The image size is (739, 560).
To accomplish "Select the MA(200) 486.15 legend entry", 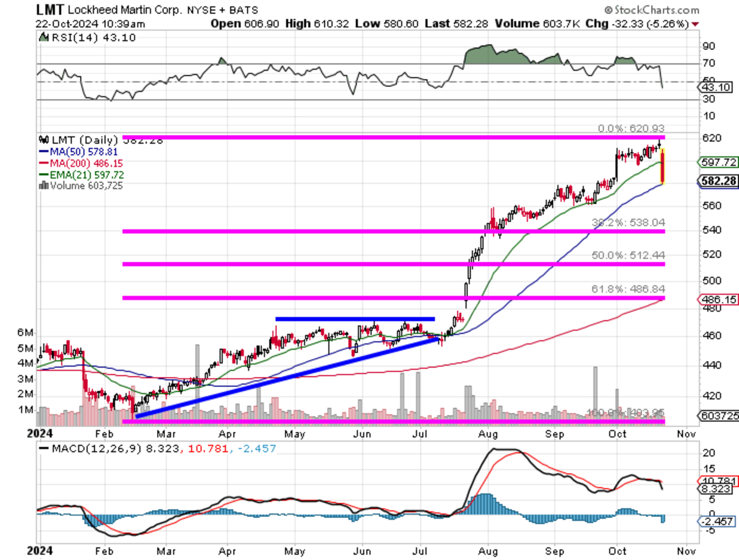I will [x=79, y=163].
